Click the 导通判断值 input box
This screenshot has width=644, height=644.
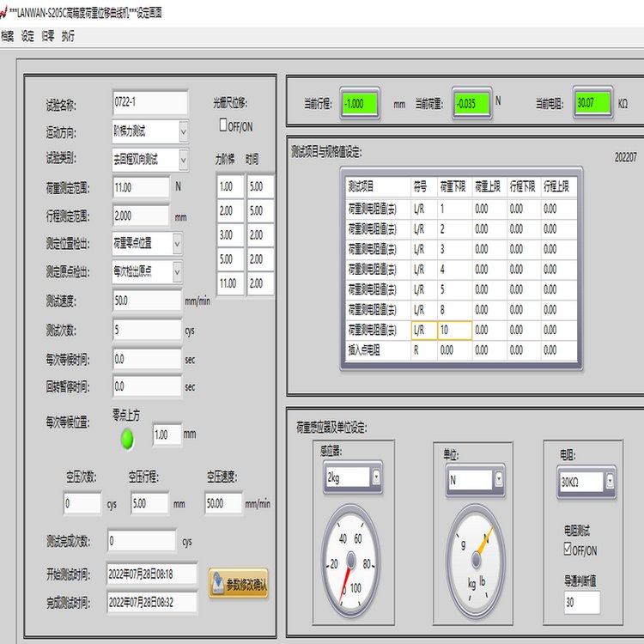coord(581,604)
